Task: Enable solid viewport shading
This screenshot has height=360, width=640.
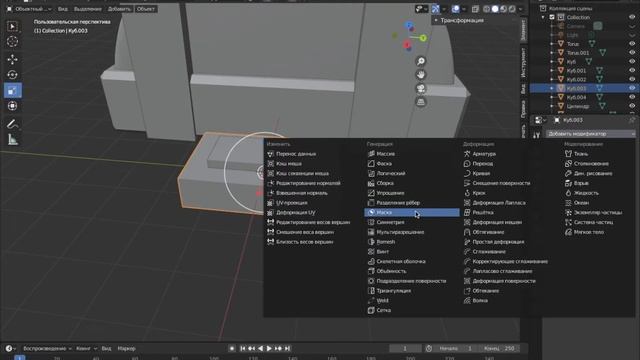Action: click(495, 9)
